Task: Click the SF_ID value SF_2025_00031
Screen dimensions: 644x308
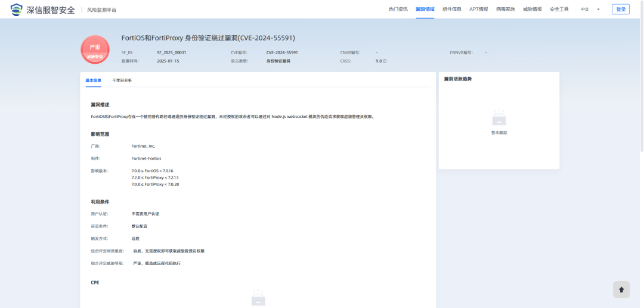Action: click(172, 53)
